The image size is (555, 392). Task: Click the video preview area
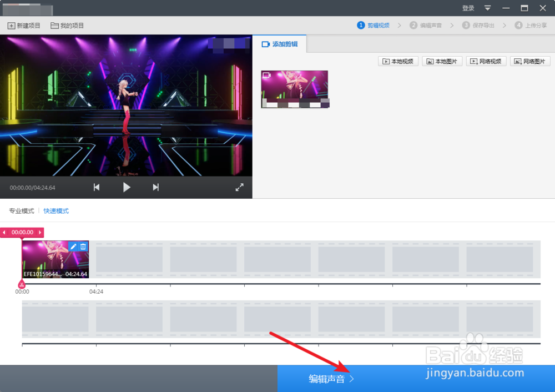(126, 105)
